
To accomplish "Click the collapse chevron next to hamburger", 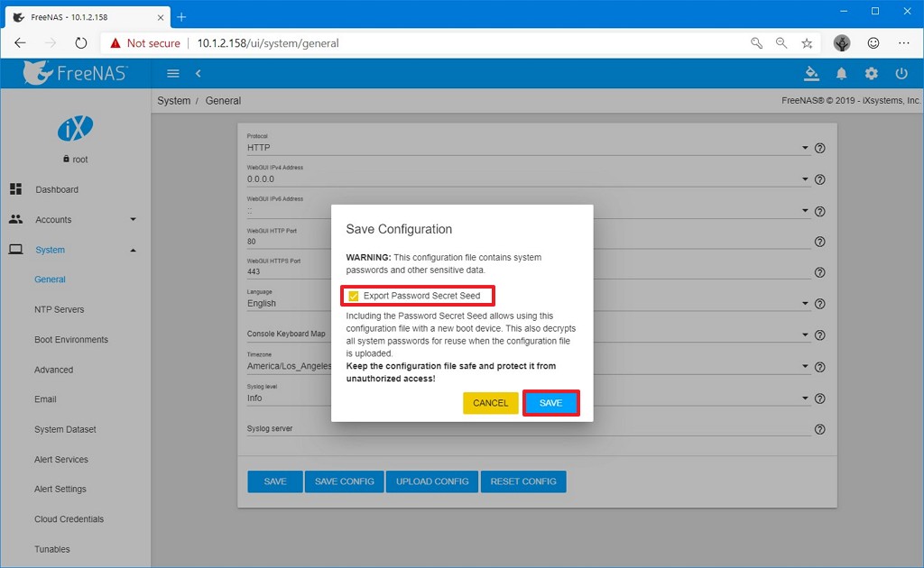I will coord(199,74).
